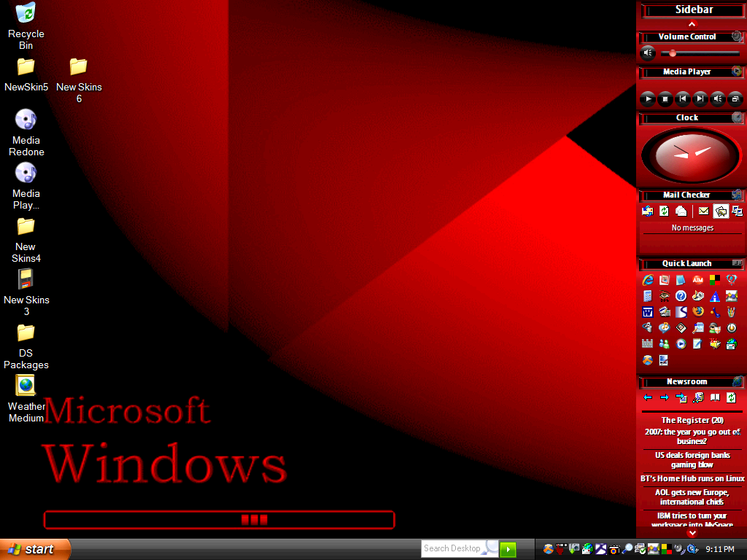Screen dimensions: 747x560
Task: Toggle the highlighted notification icon in Mail Checker
Action: [x=721, y=211]
